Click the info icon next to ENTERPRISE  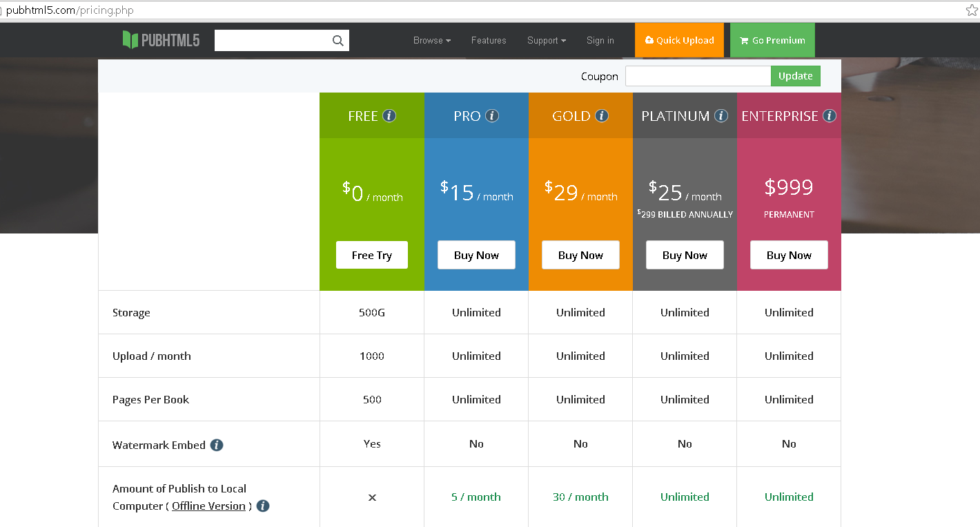click(830, 116)
